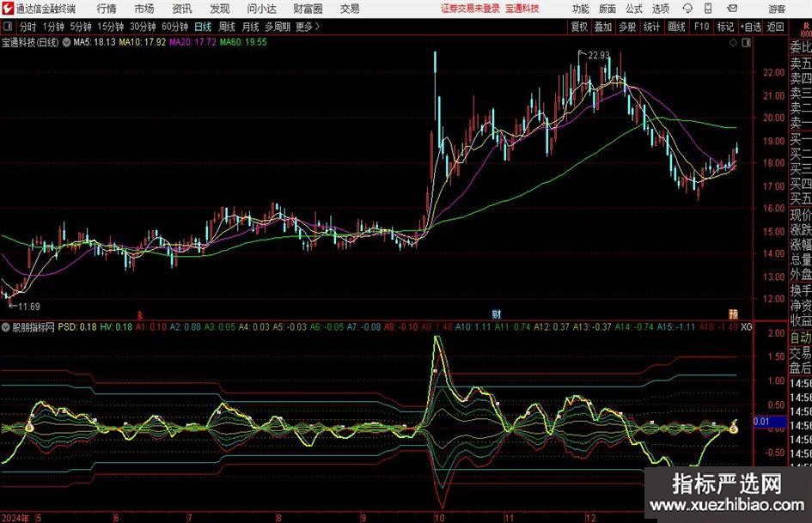Expand 股朋指标网 indicator dropdown circle
This screenshot has height=523, width=812.
click(6, 327)
